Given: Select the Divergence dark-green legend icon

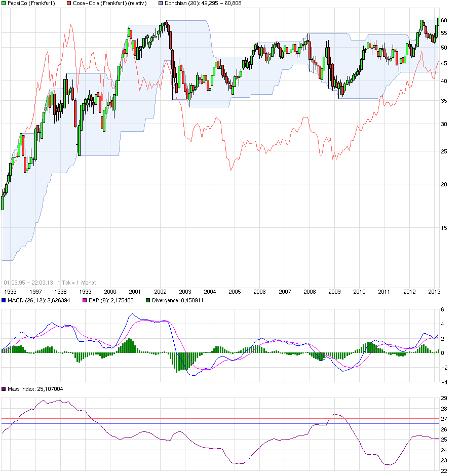Looking at the screenshot, I should coord(147,301).
